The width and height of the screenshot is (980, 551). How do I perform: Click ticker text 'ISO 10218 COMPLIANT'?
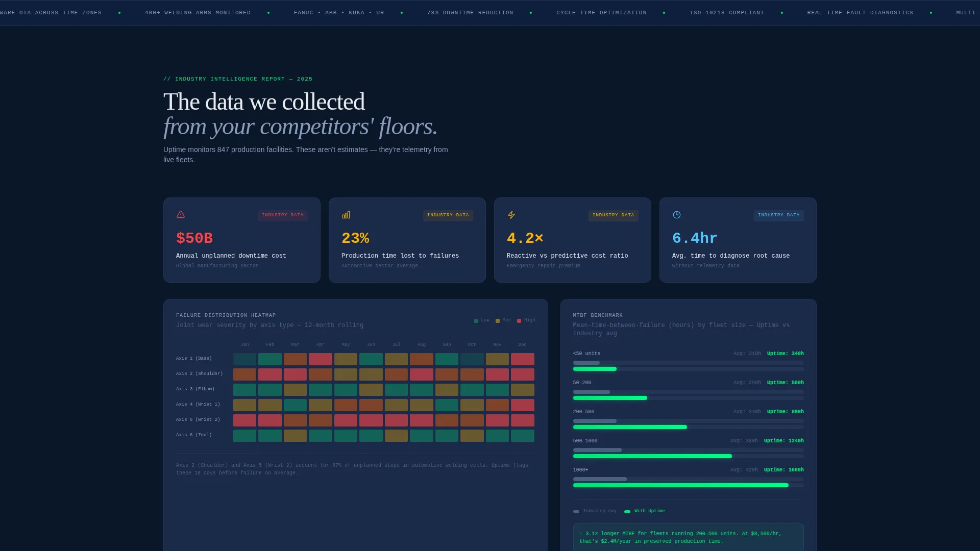coord(727,13)
